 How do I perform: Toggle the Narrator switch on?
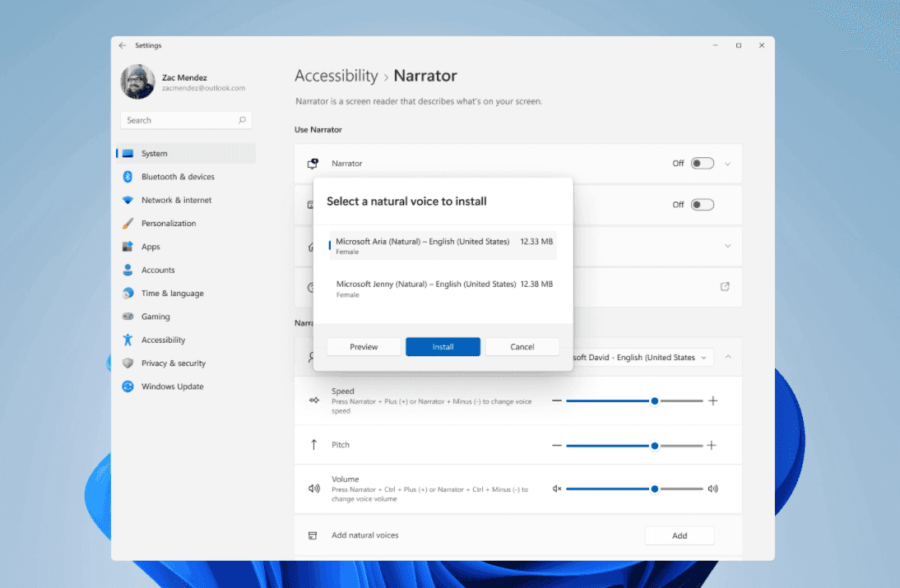click(702, 164)
